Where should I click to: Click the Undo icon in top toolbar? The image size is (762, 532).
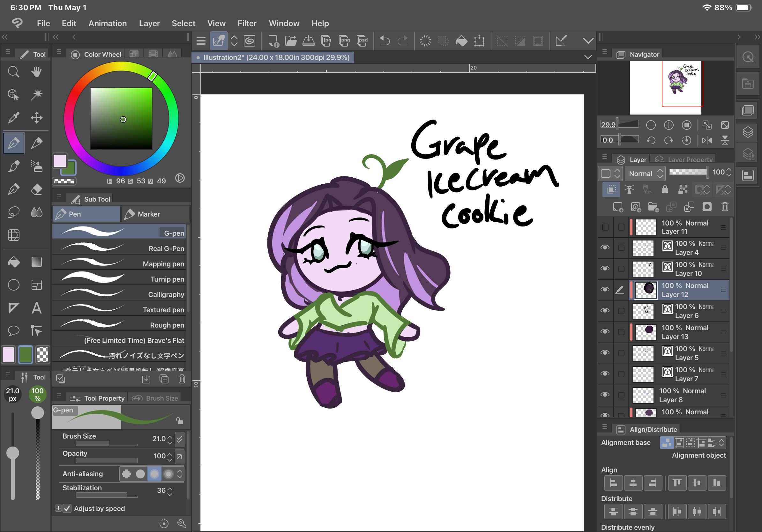click(x=385, y=41)
